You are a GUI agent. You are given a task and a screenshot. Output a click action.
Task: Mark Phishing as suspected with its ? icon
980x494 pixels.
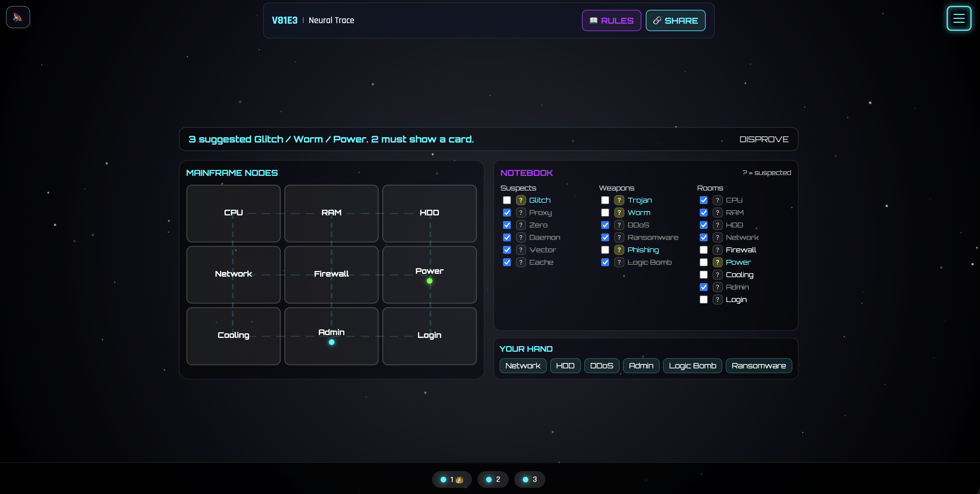(619, 250)
